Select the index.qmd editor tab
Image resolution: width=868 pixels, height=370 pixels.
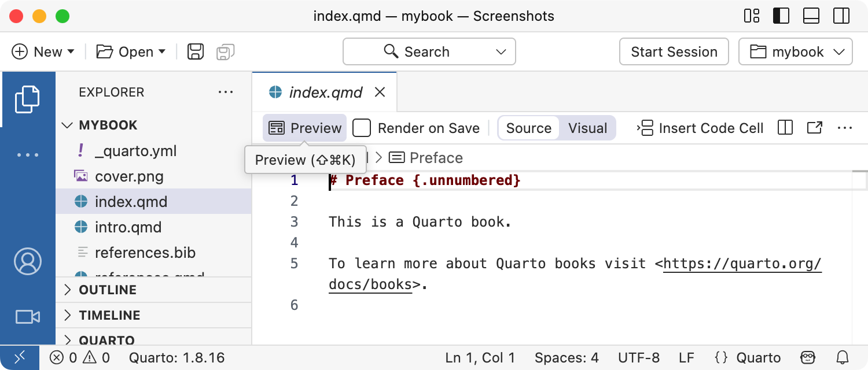325,92
